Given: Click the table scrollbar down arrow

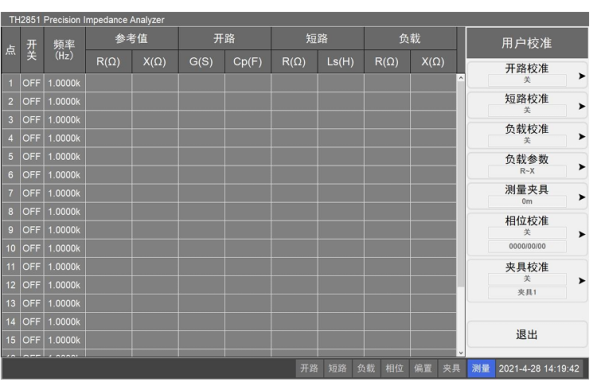Looking at the screenshot, I should point(461,353).
